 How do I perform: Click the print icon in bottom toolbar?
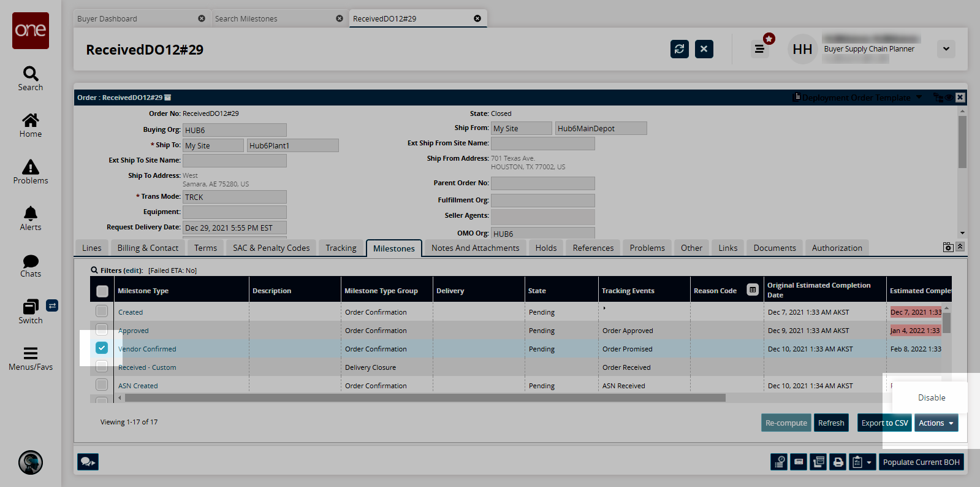tap(838, 462)
